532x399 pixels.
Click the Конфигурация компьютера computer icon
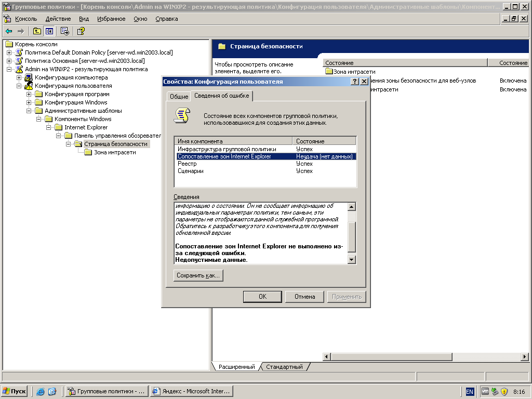[x=29, y=77]
